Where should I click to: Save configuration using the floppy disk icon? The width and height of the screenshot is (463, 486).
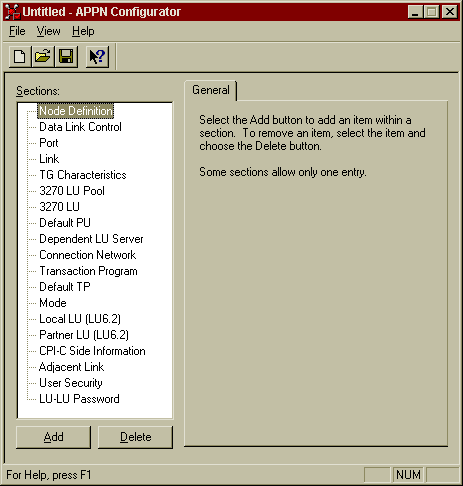(x=66, y=56)
